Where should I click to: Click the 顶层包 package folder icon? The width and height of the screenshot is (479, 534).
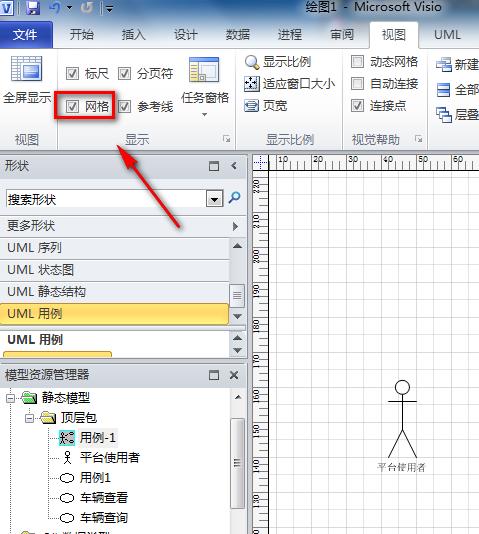pos(48,418)
